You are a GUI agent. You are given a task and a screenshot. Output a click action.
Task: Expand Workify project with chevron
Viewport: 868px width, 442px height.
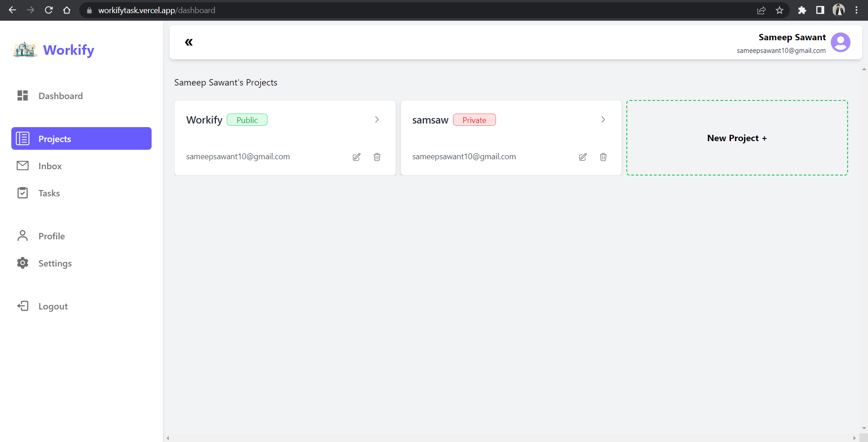click(x=377, y=119)
